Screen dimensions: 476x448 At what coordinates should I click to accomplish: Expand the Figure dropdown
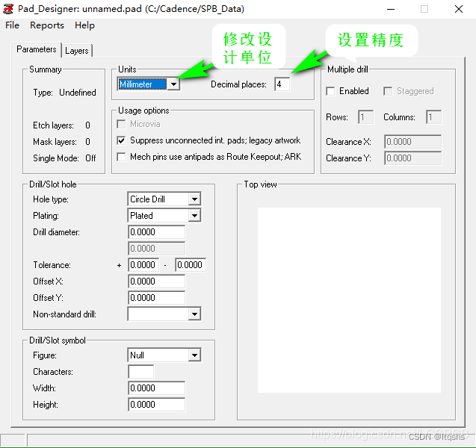194,355
